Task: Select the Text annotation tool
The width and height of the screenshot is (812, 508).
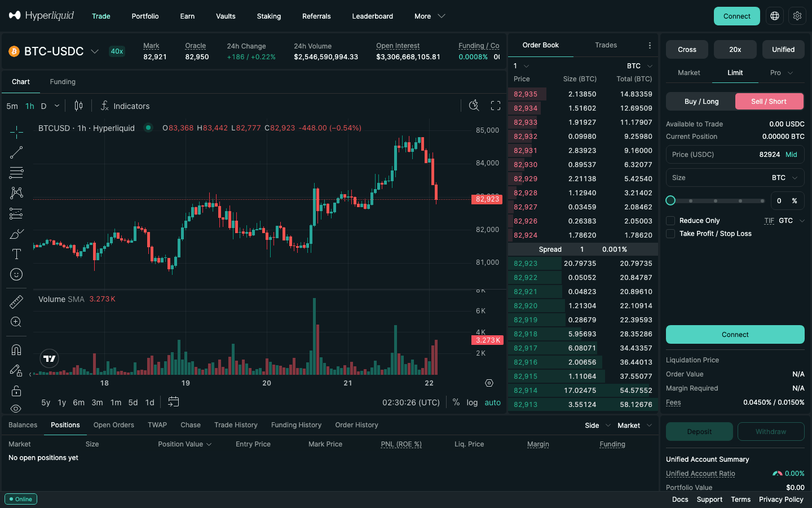Action: tap(16, 254)
